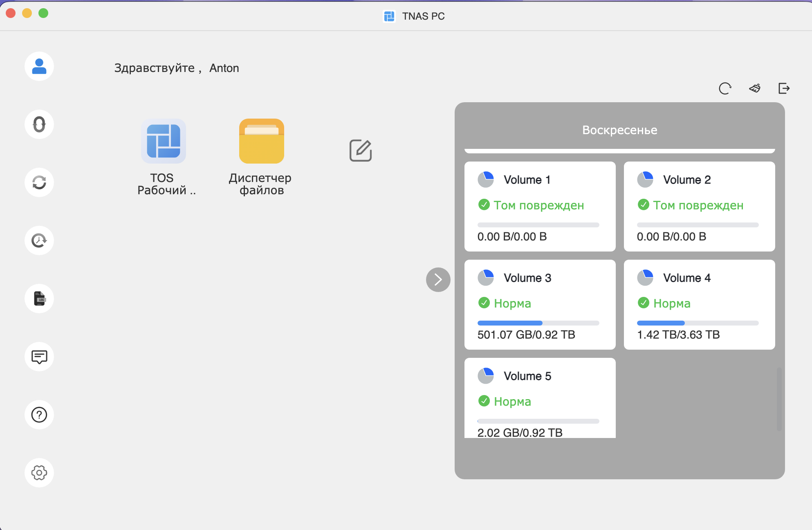Image resolution: width=812 pixels, height=530 pixels.
Task: Click the '1.42 TB/3.63 TB' capacity text
Action: tap(678, 335)
